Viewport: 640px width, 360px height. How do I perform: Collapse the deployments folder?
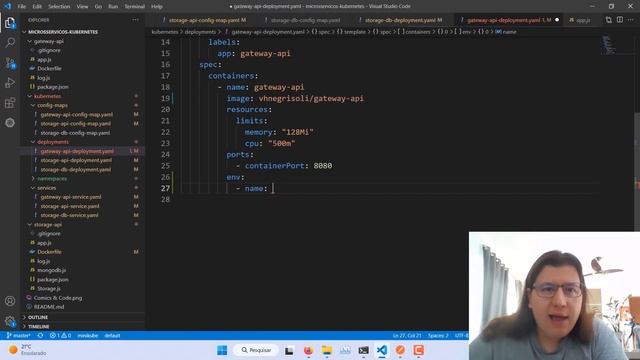click(53, 142)
